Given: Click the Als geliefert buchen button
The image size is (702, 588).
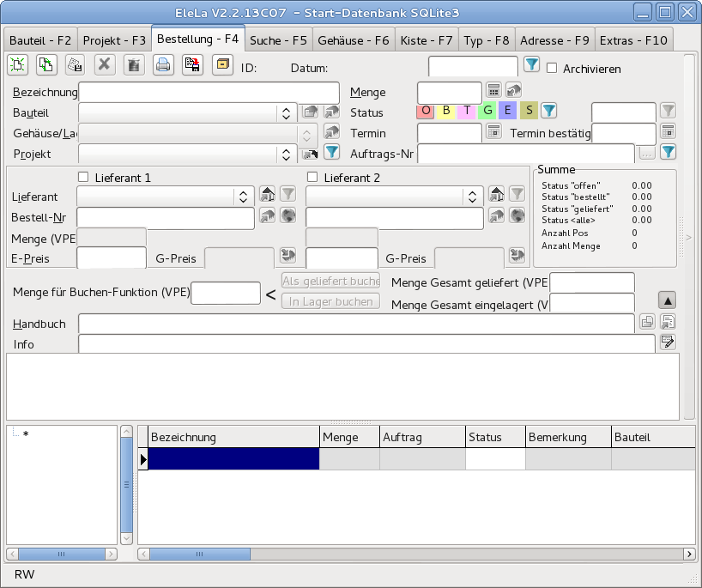Looking at the screenshot, I should (x=331, y=281).
